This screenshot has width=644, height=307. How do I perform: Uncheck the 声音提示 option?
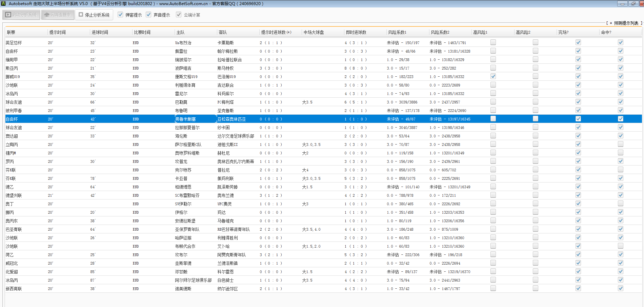(148, 15)
